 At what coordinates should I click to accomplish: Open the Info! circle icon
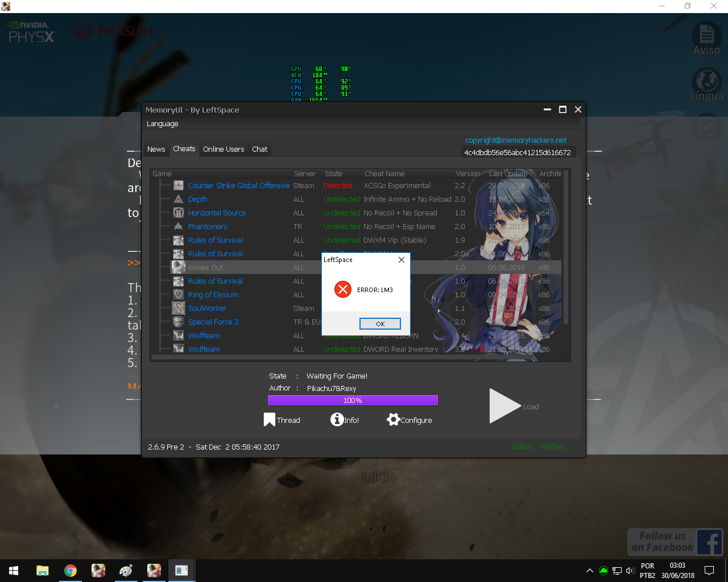click(x=337, y=419)
